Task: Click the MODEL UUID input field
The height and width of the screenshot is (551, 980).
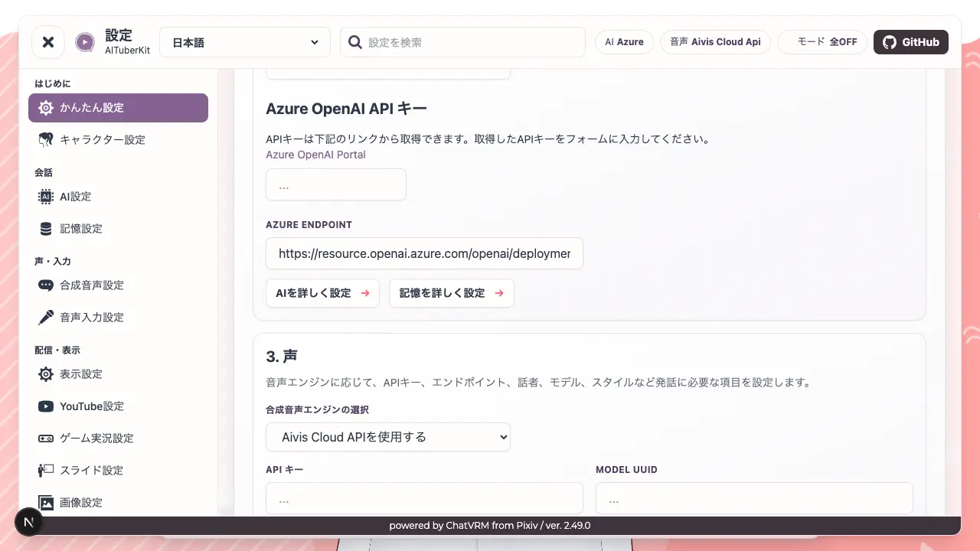Action: tap(754, 499)
